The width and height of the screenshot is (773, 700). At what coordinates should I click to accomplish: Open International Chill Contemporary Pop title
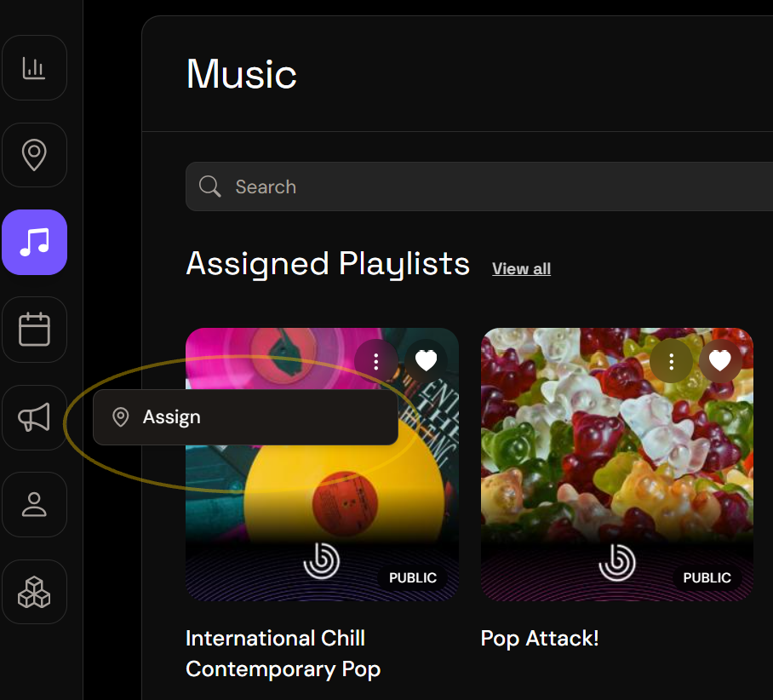[283, 654]
